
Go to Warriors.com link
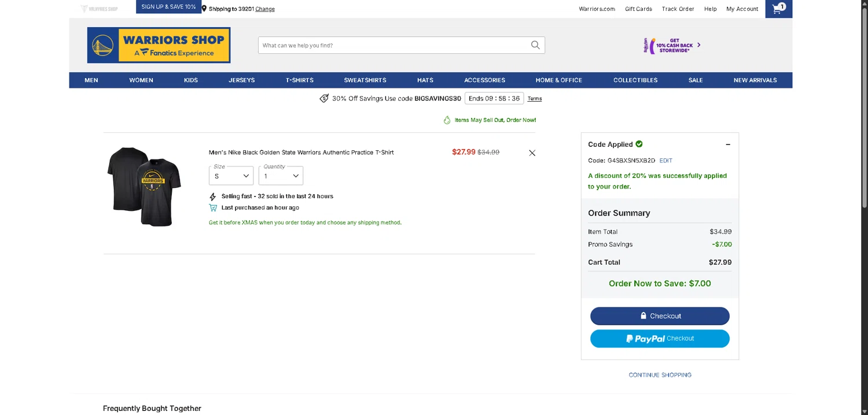[x=597, y=9]
